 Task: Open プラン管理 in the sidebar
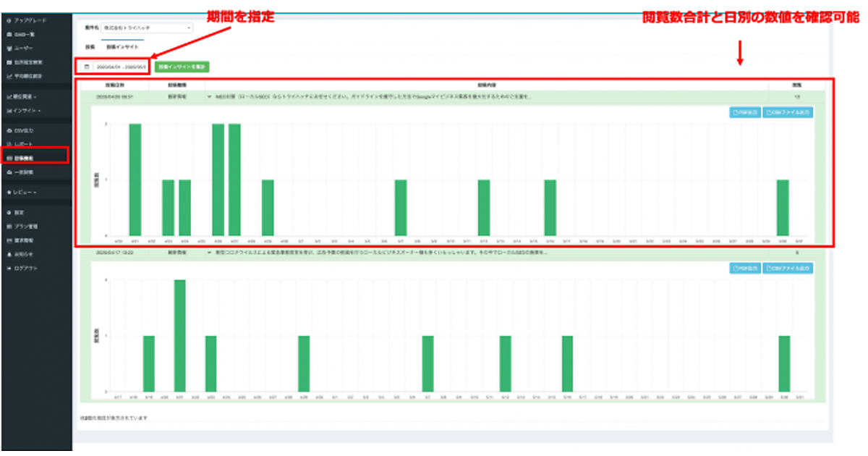point(25,227)
